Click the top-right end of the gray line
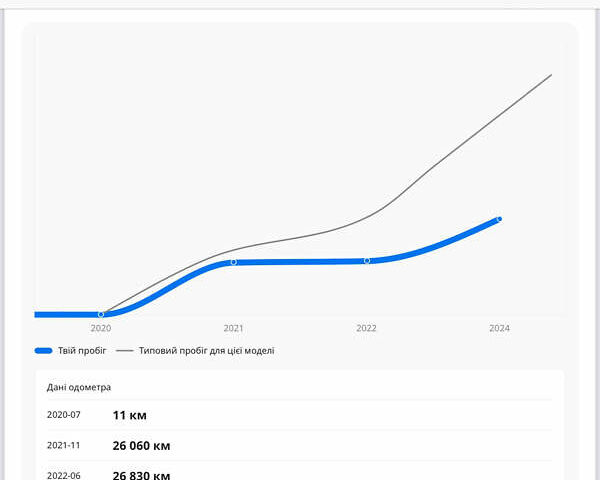Image resolution: width=600 pixels, height=480 pixels. coord(551,75)
